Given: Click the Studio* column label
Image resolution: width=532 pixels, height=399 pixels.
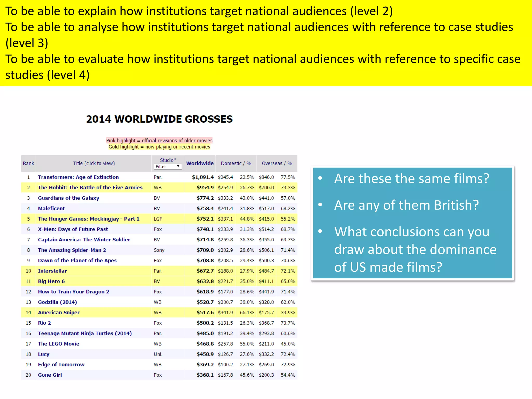Looking at the screenshot, I should click(168, 160).
